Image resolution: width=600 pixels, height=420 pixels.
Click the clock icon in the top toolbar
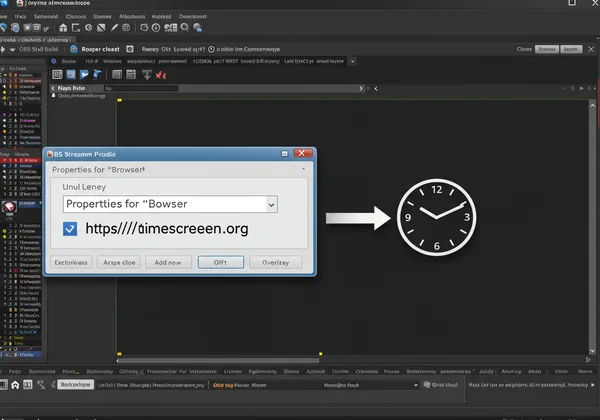click(156, 28)
